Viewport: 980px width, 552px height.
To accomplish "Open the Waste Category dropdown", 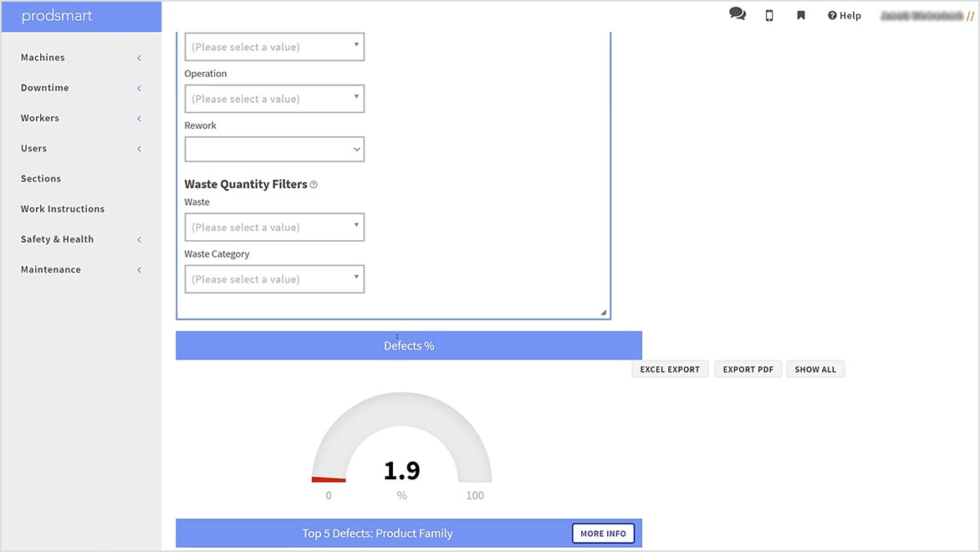I will pyautogui.click(x=274, y=279).
